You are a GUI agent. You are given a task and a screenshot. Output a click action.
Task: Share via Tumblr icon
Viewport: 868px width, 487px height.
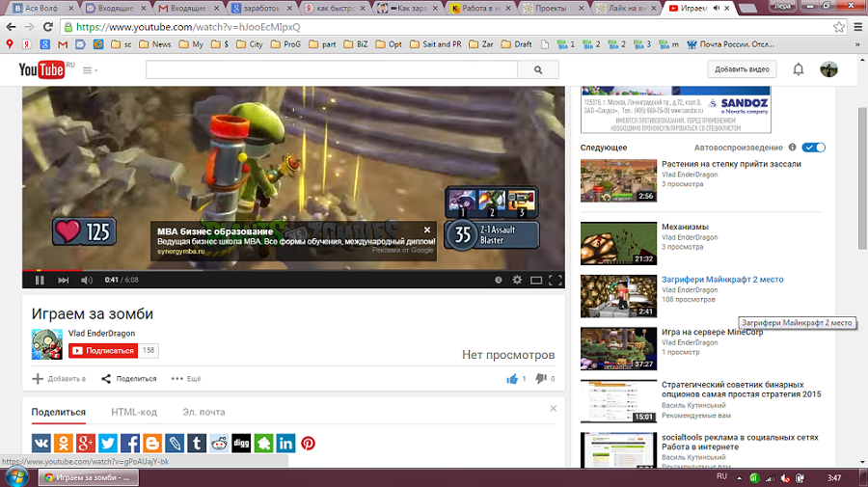(197, 444)
